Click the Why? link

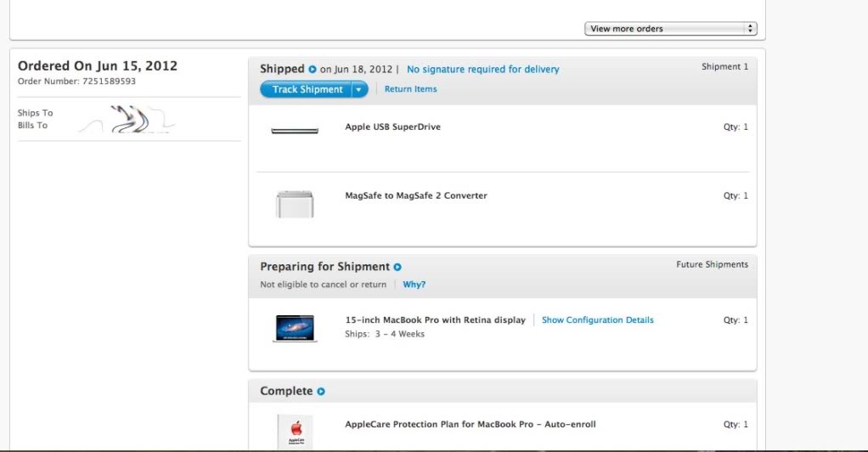414,284
